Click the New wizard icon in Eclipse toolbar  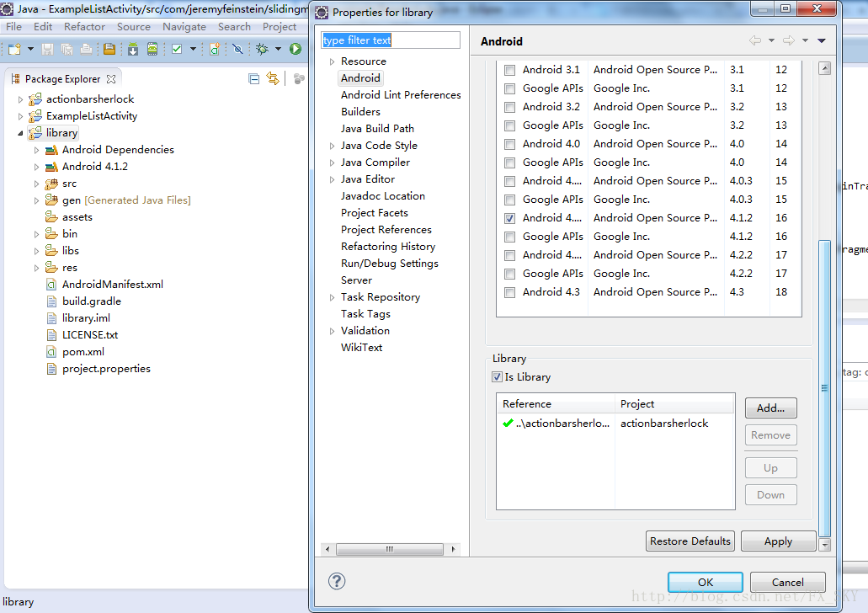point(14,50)
